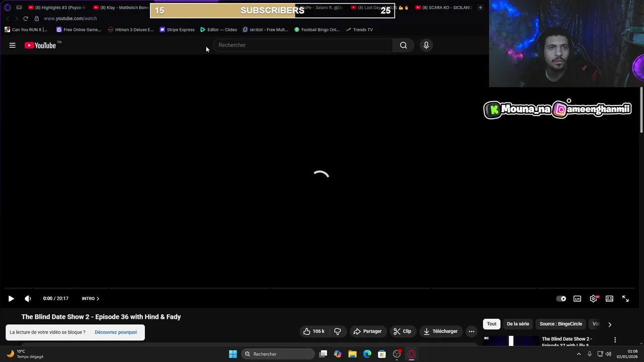
Task: Enter full screen mode
Action: pos(625,299)
